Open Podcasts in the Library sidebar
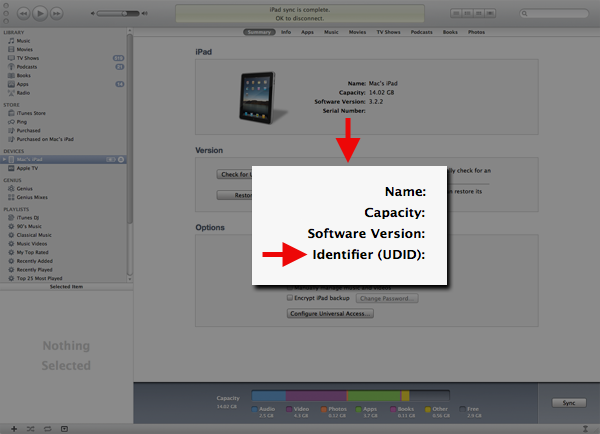 click(x=25, y=67)
